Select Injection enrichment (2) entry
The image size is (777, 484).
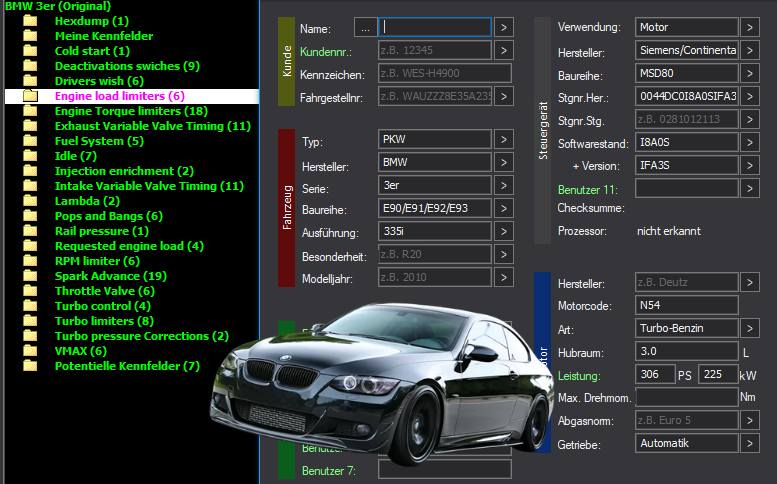(124, 171)
